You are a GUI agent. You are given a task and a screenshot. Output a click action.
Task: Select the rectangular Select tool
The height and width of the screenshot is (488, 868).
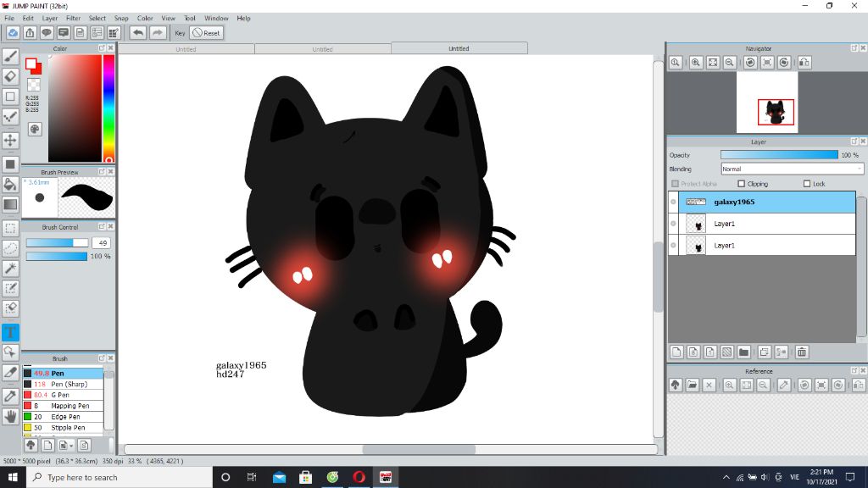(x=10, y=228)
